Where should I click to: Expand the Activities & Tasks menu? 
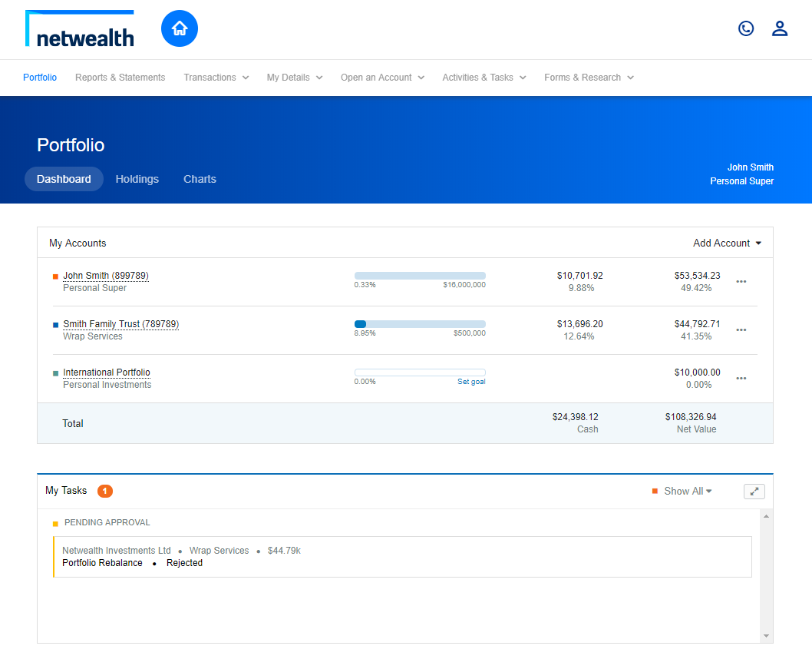click(x=484, y=78)
